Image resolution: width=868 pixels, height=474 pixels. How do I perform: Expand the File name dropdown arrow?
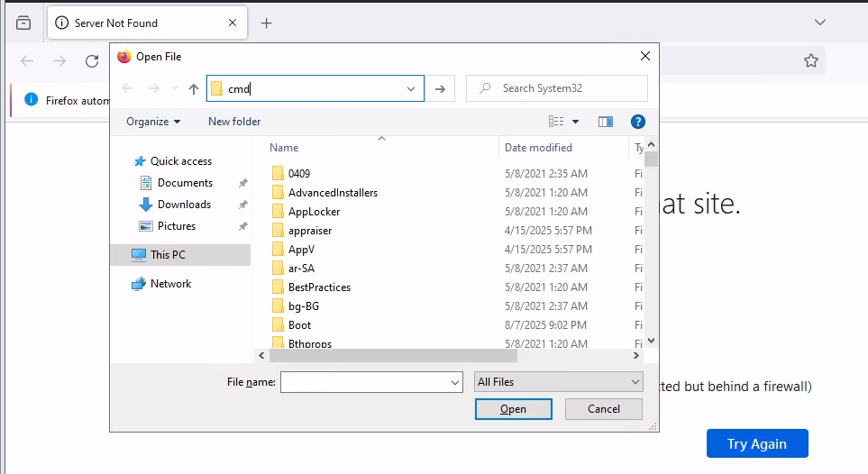pyautogui.click(x=454, y=382)
